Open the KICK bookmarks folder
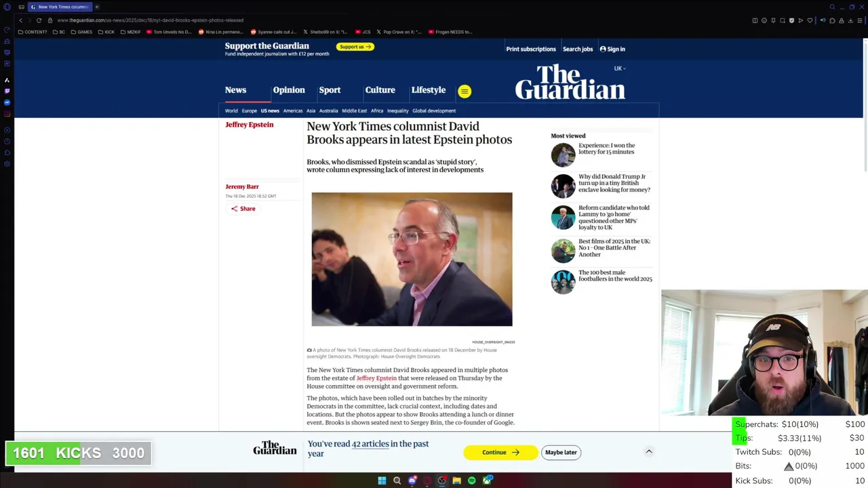Image resolution: width=868 pixels, height=488 pixels. 106,32
